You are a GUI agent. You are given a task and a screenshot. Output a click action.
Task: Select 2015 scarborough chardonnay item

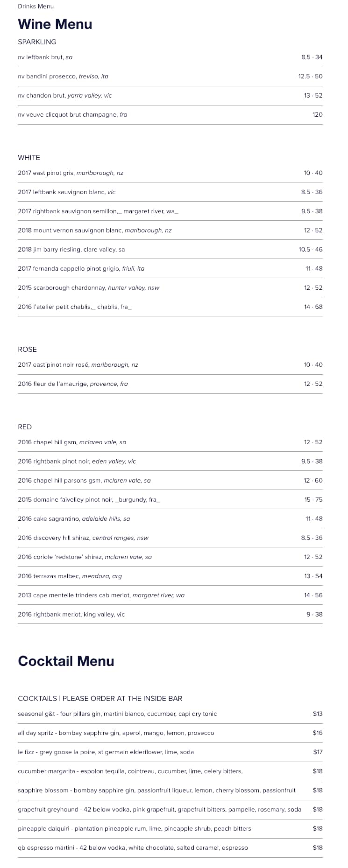click(88, 288)
